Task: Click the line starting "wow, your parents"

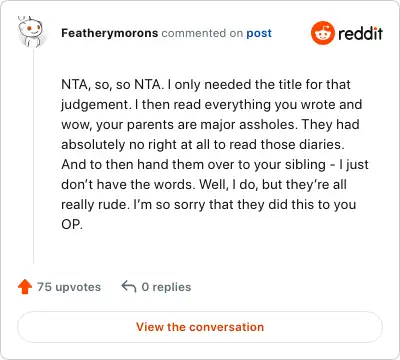Action: coord(210,125)
